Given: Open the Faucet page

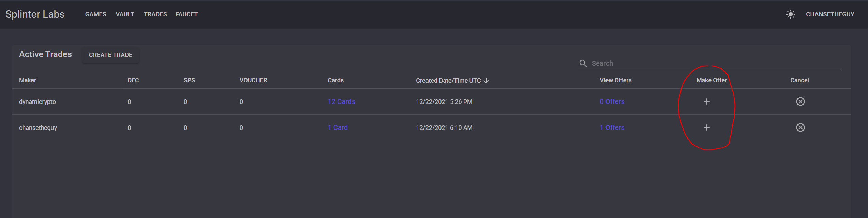Looking at the screenshot, I should point(186,14).
